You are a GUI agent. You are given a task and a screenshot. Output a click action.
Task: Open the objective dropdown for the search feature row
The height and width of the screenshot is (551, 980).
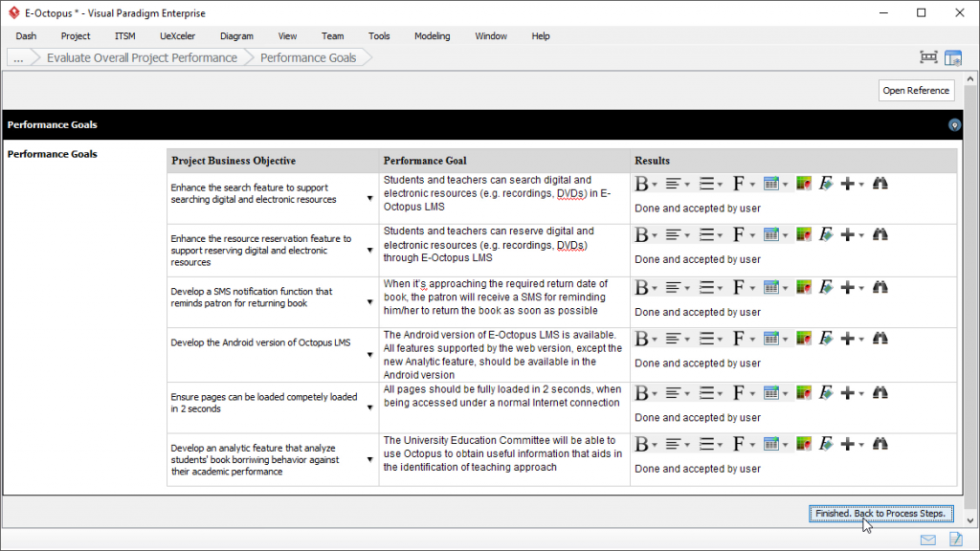[370, 198]
